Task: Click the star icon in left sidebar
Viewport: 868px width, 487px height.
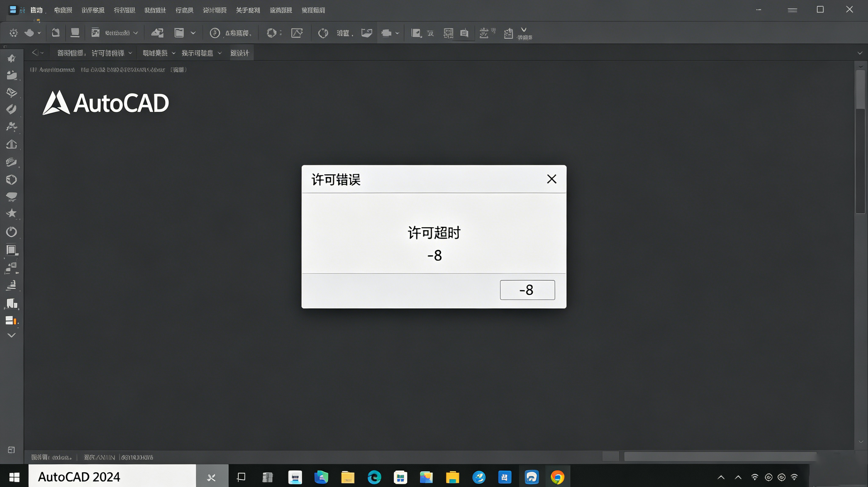Action: tap(11, 213)
